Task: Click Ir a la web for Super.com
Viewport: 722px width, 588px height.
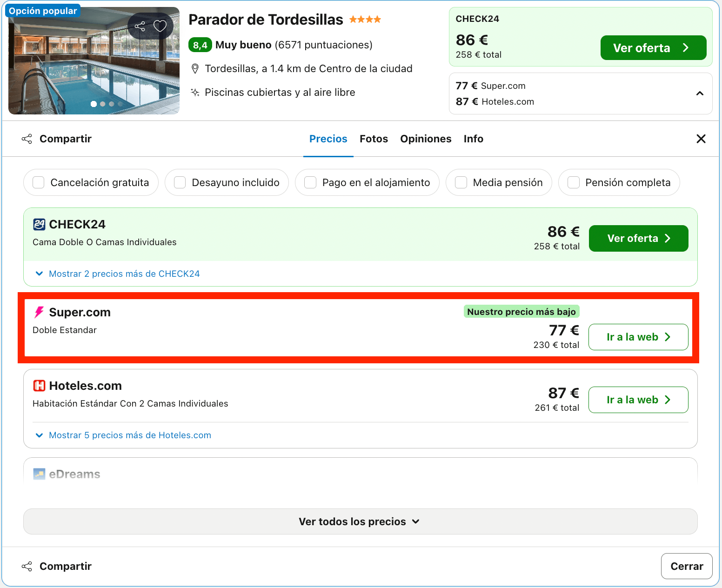Action: pos(638,337)
